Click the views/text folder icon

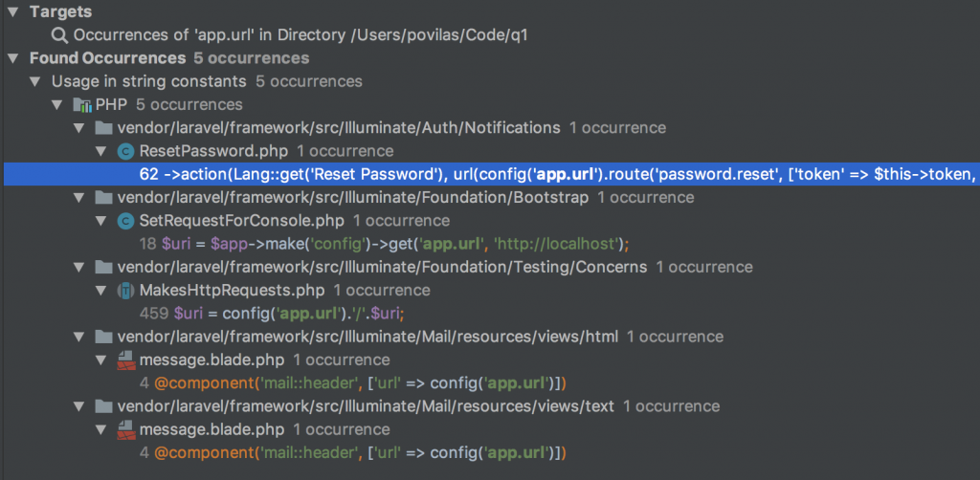click(x=103, y=407)
